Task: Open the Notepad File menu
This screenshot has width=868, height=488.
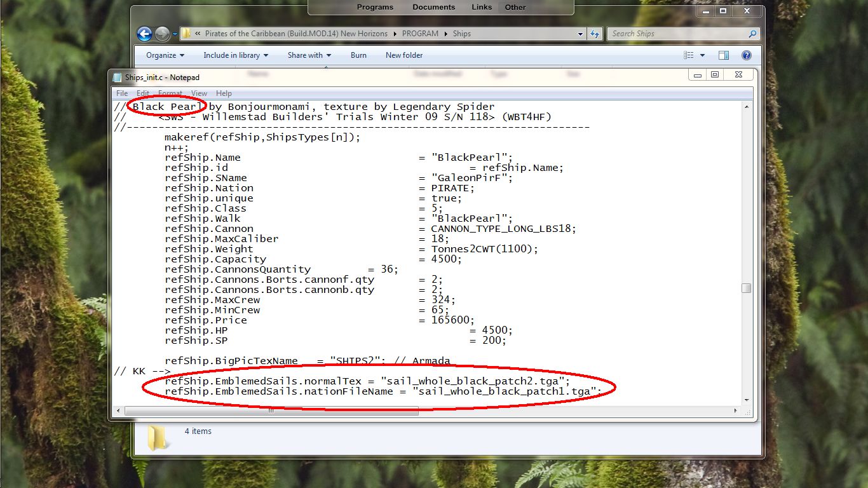Action: (122, 93)
